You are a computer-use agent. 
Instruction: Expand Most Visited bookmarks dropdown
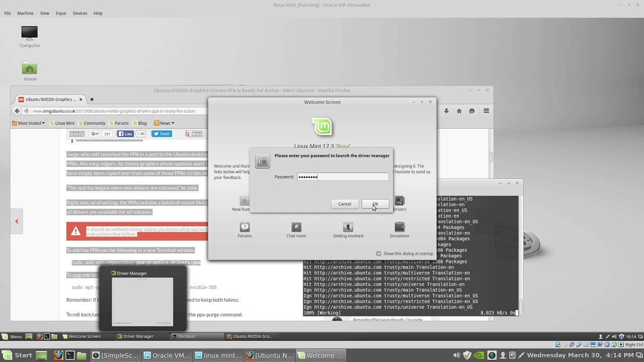[x=28, y=123]
